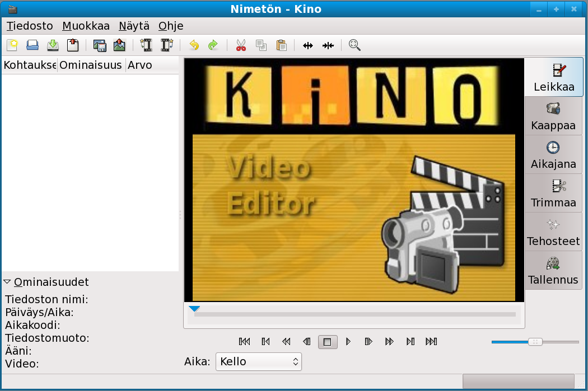Jump to the end of the movie
This screenshot has width=588, height=391.
(x=431, y=341)
